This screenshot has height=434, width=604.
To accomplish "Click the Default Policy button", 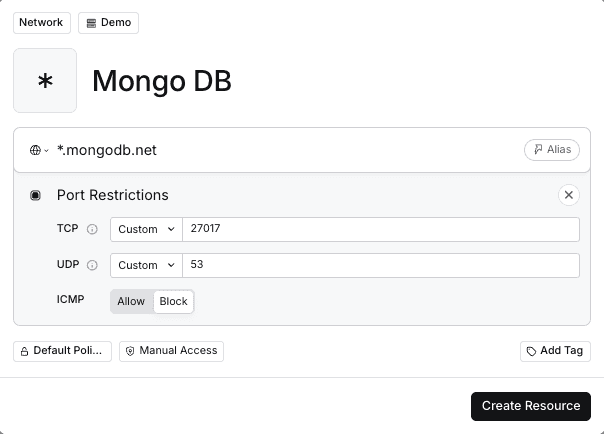I will (62, 351).
